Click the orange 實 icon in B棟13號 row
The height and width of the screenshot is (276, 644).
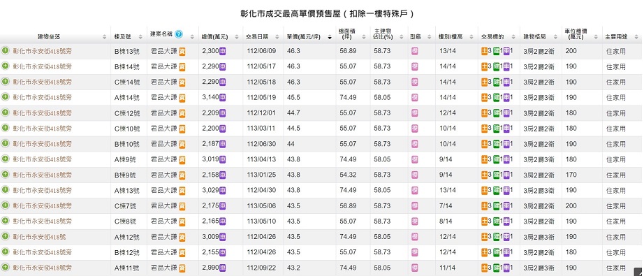click(x=182, y=52)
